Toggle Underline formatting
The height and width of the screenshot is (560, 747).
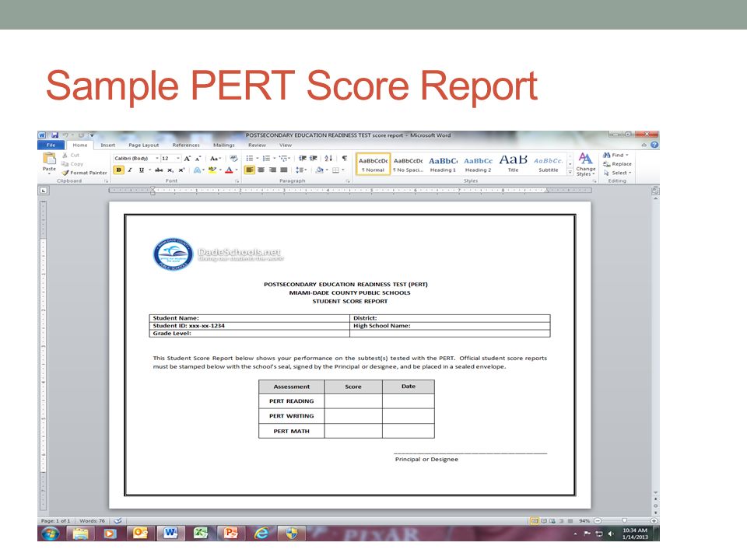pos(142,170)
